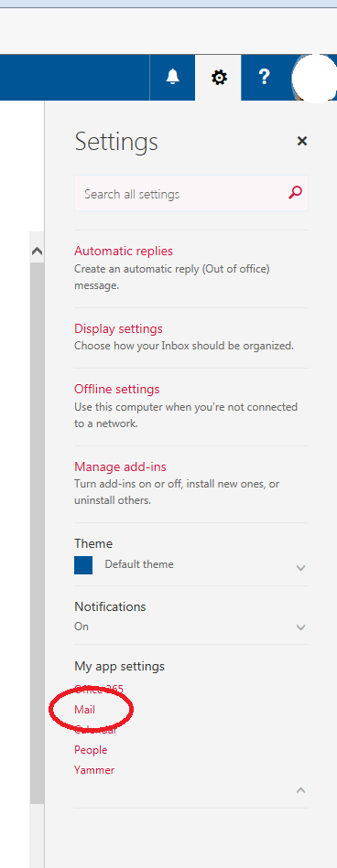Click the Notifications heading text
This screenshot has height=868, width=337.
pyautogui.click(x=110, y=606)
